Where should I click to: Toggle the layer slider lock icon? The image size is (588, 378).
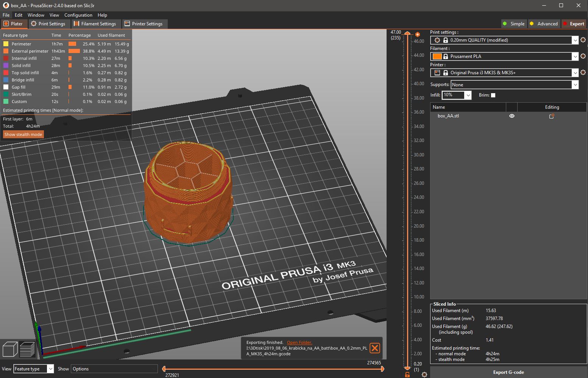(407, 375)
